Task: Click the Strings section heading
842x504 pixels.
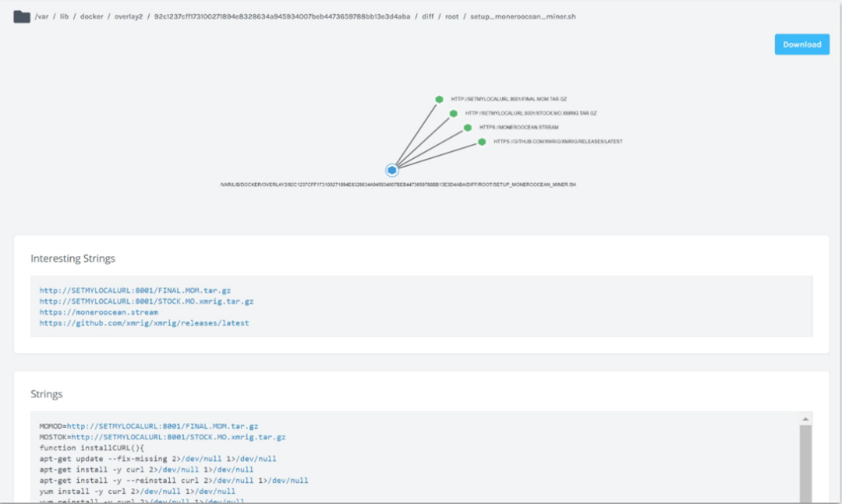Action: 47,394
